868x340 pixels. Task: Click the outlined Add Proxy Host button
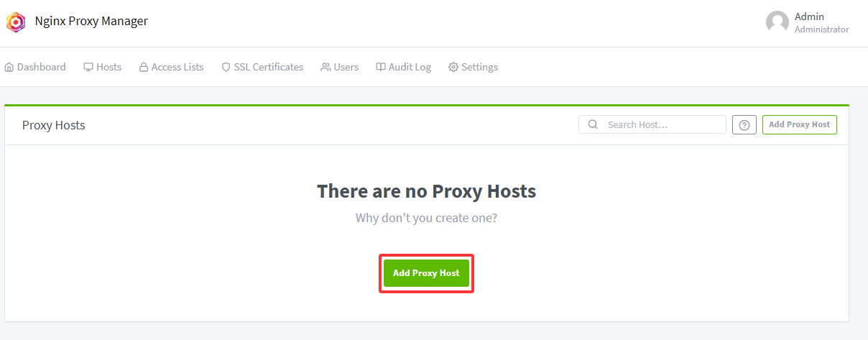tap(800, 124)
